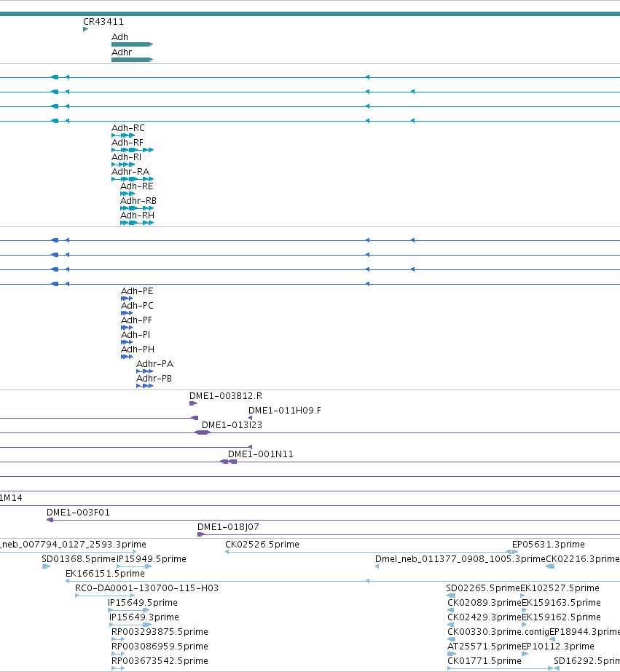This screenshot has height=672, width=620.
Task: Select the DME1-001N11 feature label
Action: [261, 454]
